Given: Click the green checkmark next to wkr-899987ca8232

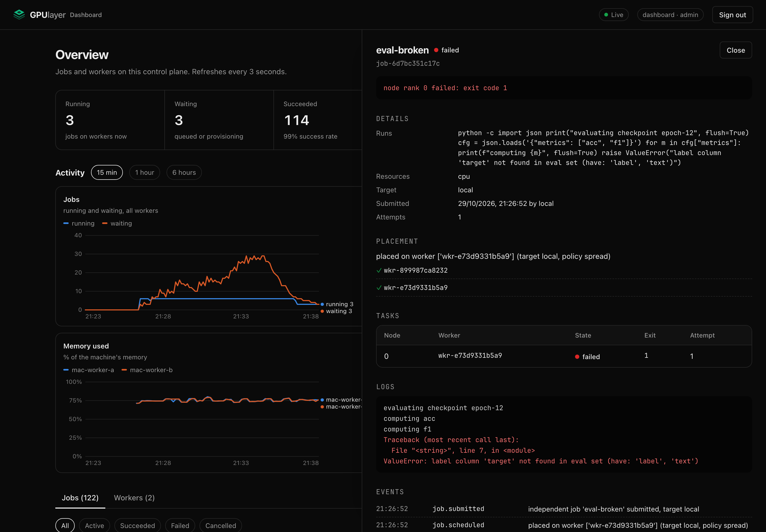Looking at the screenshot, I should [x=379, y=270].
